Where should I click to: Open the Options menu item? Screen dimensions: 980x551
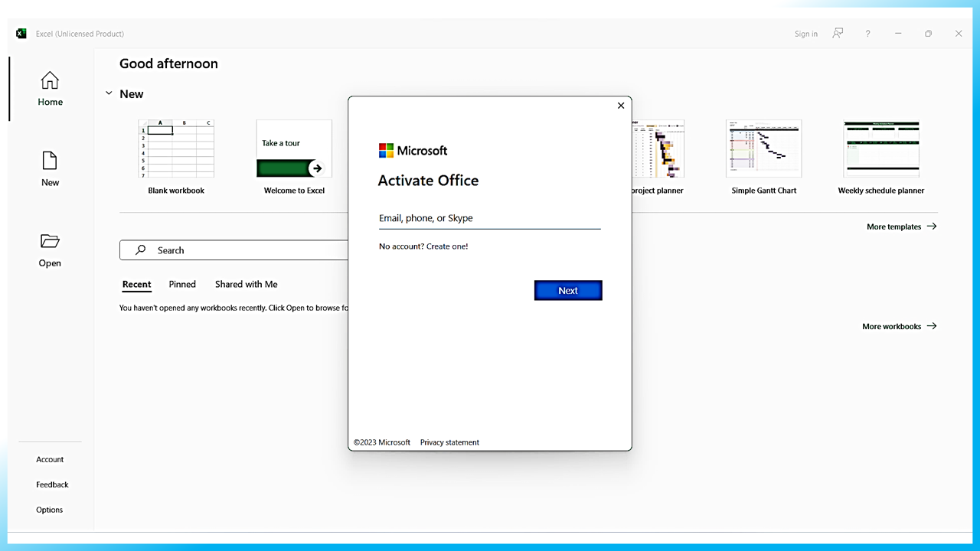click(49, 510)
